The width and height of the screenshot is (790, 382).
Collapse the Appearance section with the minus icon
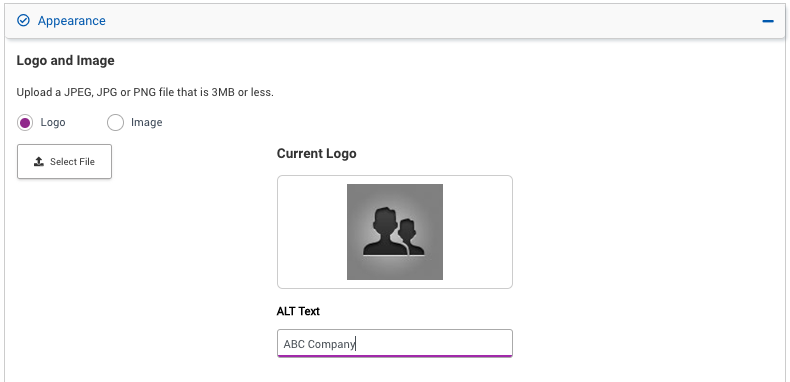(x=767, y=21)
